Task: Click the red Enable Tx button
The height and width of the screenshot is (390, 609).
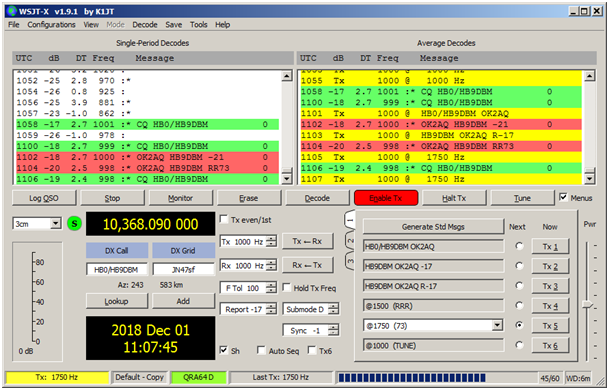Action: [386, 198]
